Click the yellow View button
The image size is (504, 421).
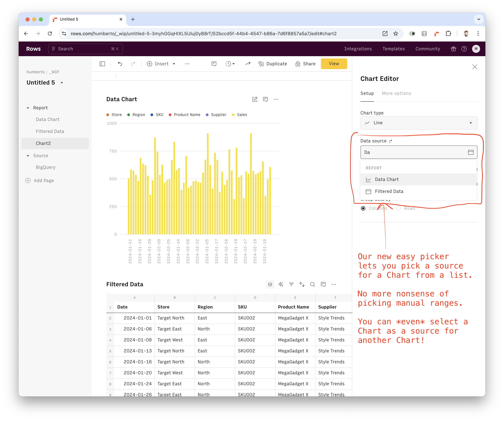click(x=334, y=64)
